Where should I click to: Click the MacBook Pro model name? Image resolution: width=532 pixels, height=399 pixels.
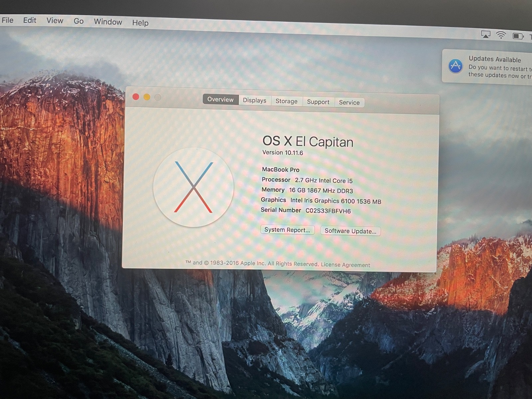(281, 170)
